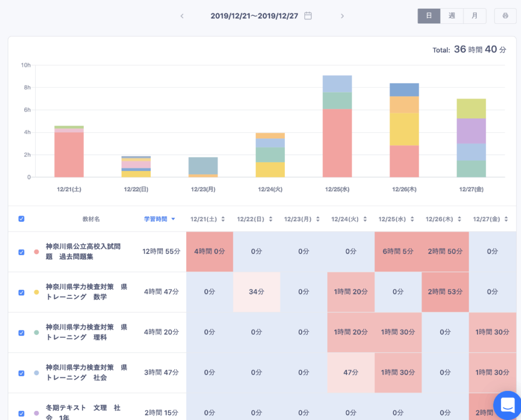Image resolution: width=521 pixels, height=420 pixels.
Task: Click the 6時間 5分 cell for 12/25
Action: coord(398,252)
